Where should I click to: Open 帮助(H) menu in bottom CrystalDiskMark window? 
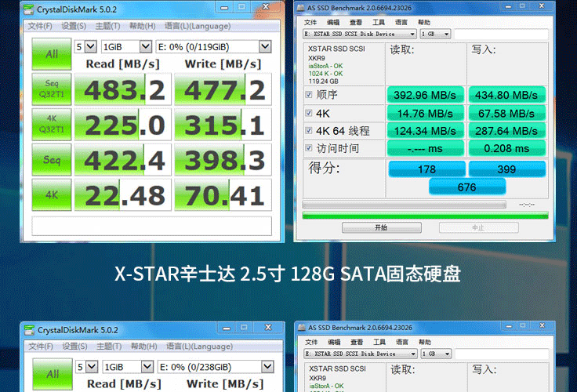point(144,347)
